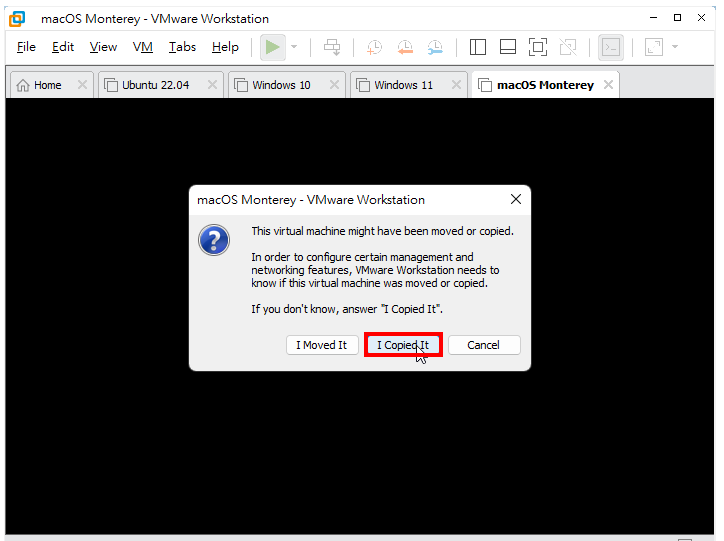724x541 pixels.
Task: Close the Home tab
Action: 82,84
